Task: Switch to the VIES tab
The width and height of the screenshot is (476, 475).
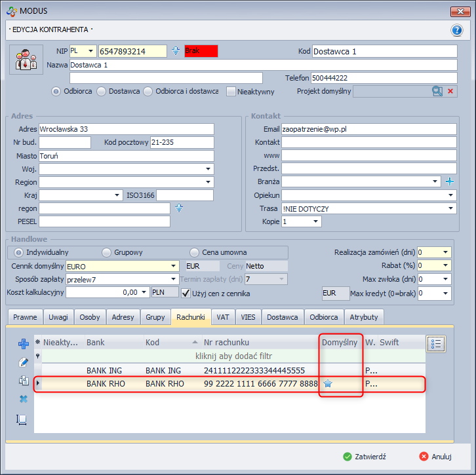Action: (248, 317)
